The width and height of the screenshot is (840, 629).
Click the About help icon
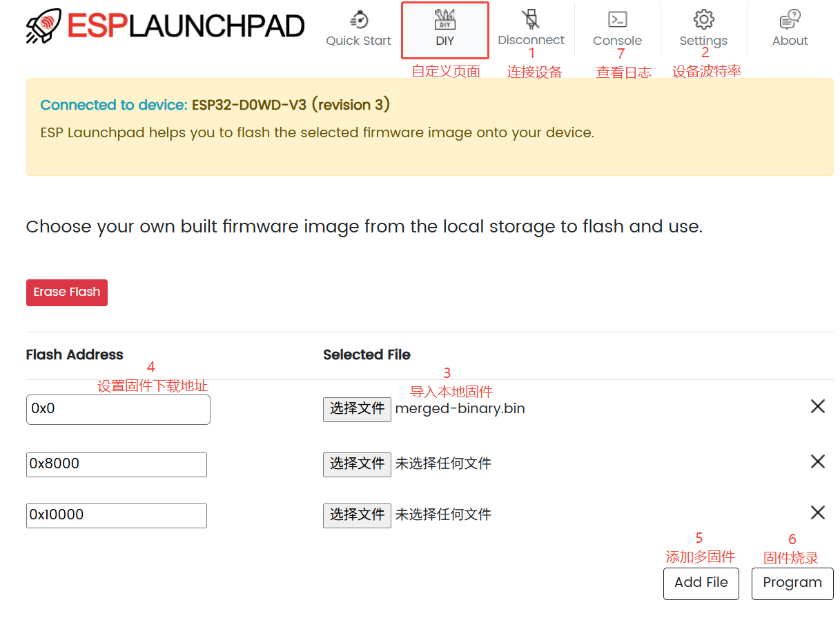point(790,19)
